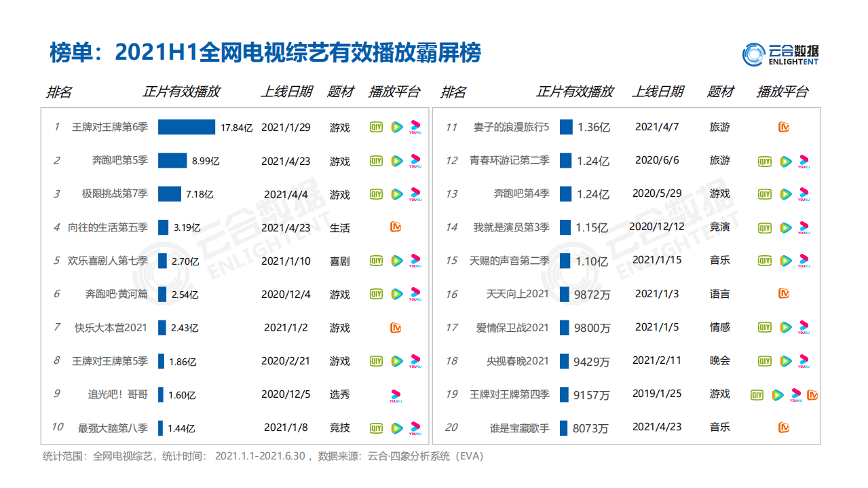Viewport: 868px width, 488px height.
Task: Click the iQIYI platform icon beside 王牌对王牌第6季
Action: click(375, 127)
